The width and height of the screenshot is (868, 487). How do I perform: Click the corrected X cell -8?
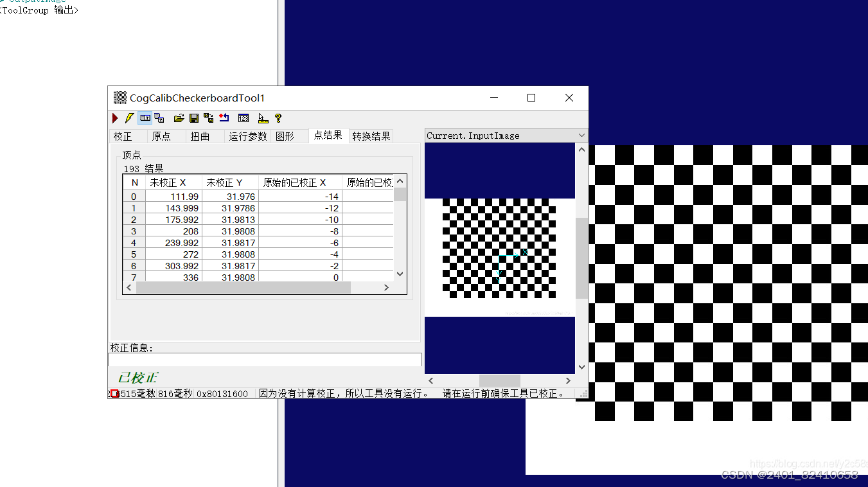coord(300,231)
